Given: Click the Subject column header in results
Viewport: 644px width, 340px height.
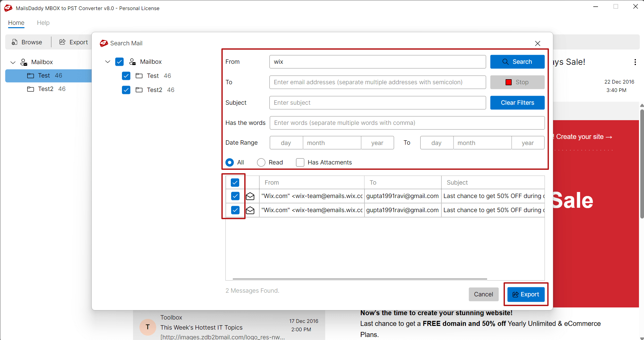Looking at the screenshot, I should [x=493, y=183].
